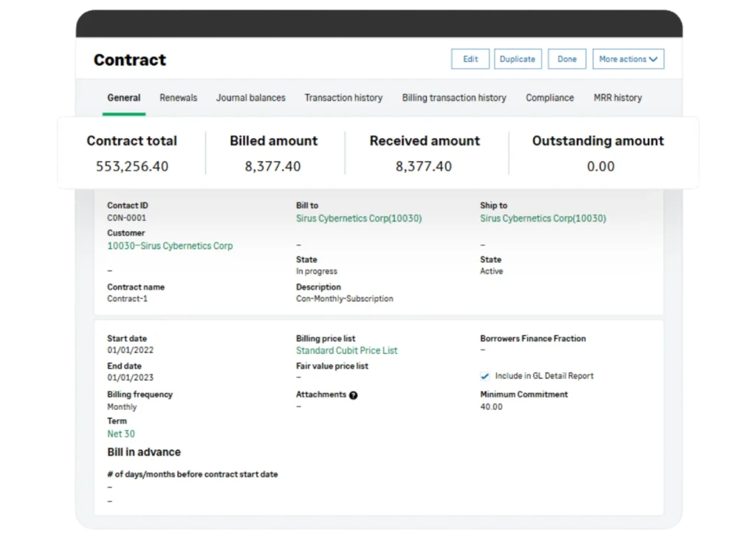Click the Billed amount value 8,377.40
The image size is (756, 540).
pyautogui.click(x=273, y=166)
